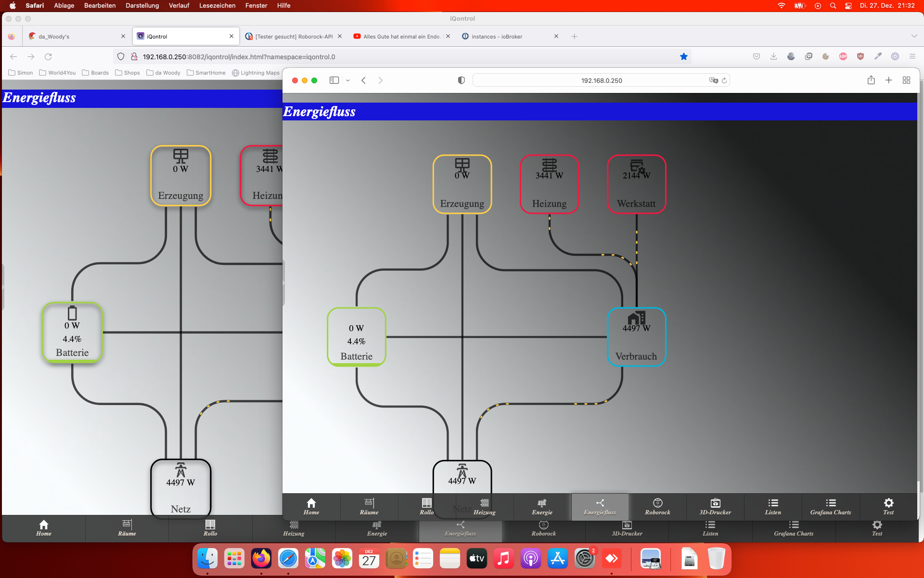Toggle sidebar in front Safari window
This screenshot has height=578, width=924.
pyautogui.click(x=334, y=80)
